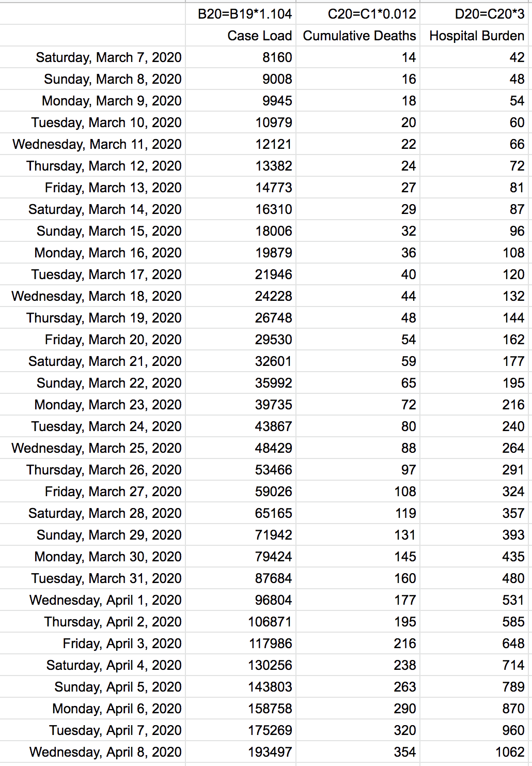
Task: Click the B20=B19*1.104 formula cell
Action: pyautogui.click(x=241, y=14)
